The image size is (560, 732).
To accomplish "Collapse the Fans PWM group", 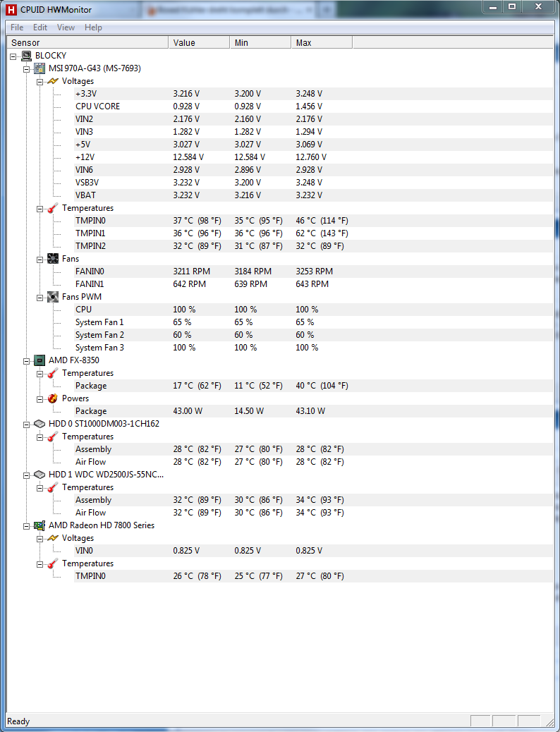I will pyautogui.click(x=39, y=298).
